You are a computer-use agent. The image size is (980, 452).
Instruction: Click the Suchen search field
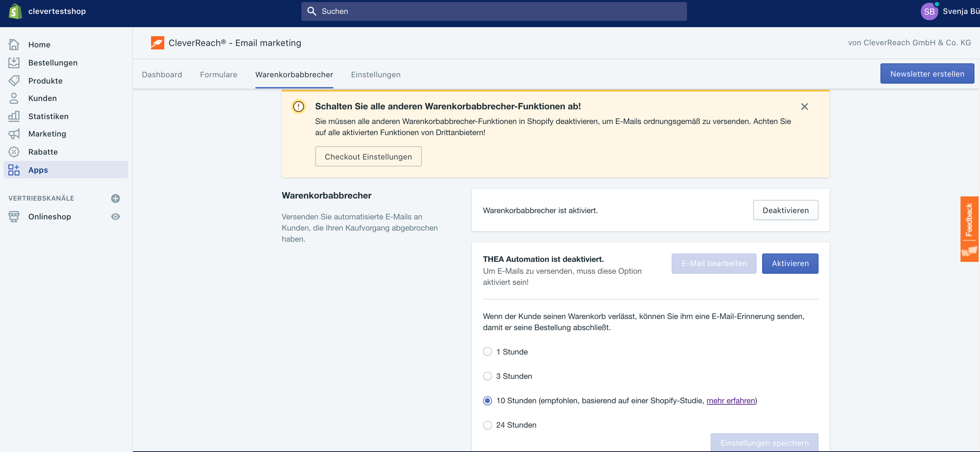click(494, 11)
